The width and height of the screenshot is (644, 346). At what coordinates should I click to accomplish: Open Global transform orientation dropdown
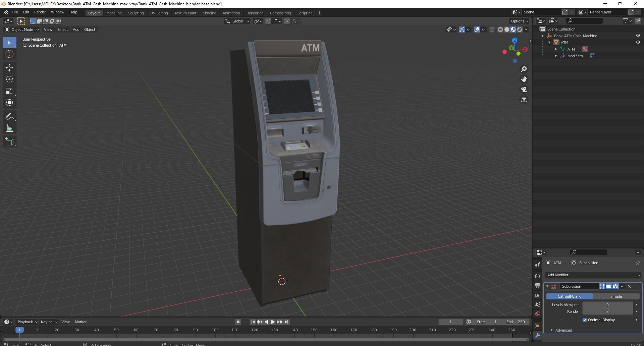237,21
